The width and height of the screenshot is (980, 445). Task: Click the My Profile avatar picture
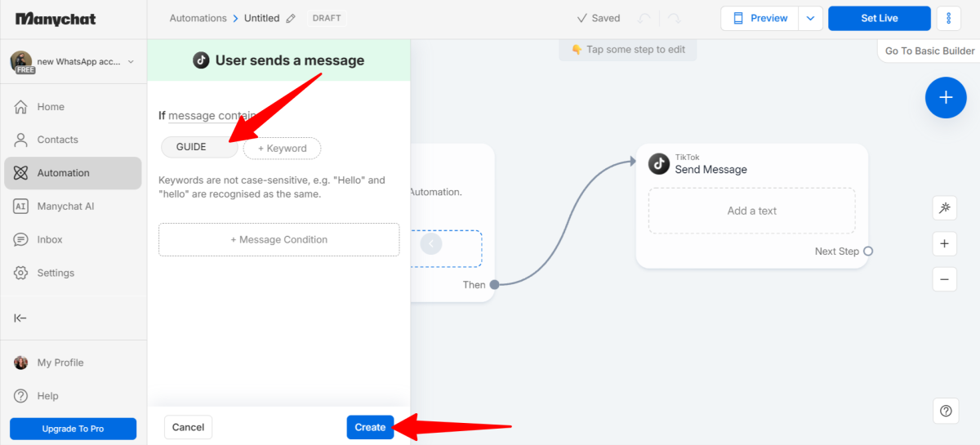pyautogui.click(x=21, y=363)
